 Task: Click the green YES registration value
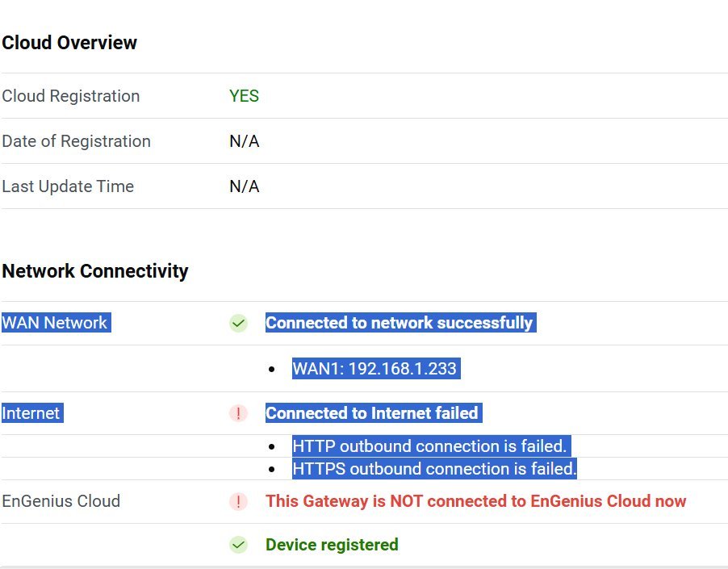245,96
